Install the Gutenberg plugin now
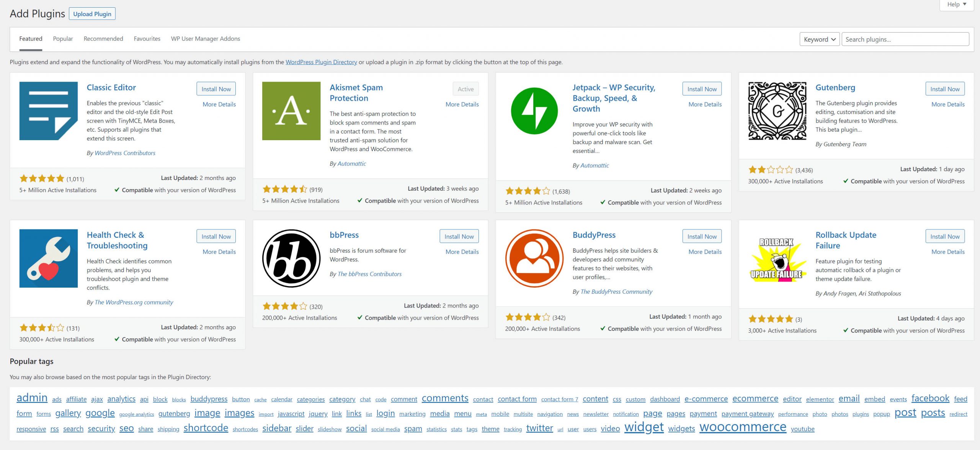980x450 pixels. (945, 89)
